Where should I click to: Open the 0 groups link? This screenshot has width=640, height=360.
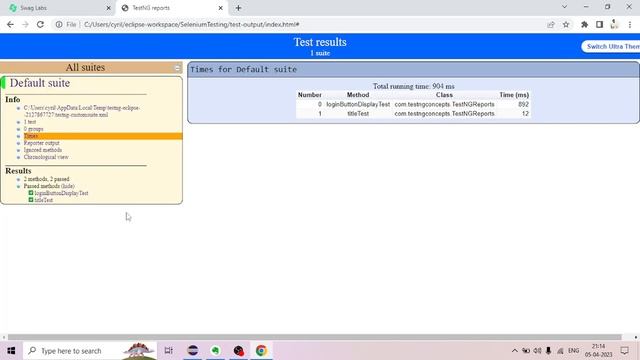click(33, 129)
